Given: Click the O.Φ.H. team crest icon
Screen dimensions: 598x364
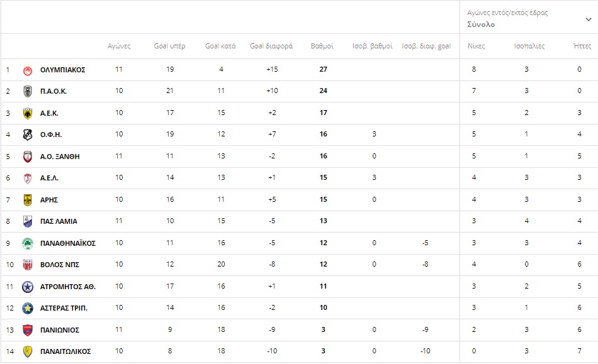Looking at the screenshot, I should click(28, 135).
